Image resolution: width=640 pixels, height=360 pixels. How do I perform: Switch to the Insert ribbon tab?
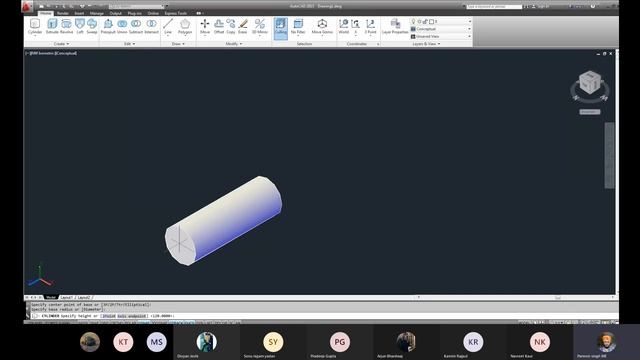tap(79, 13)
